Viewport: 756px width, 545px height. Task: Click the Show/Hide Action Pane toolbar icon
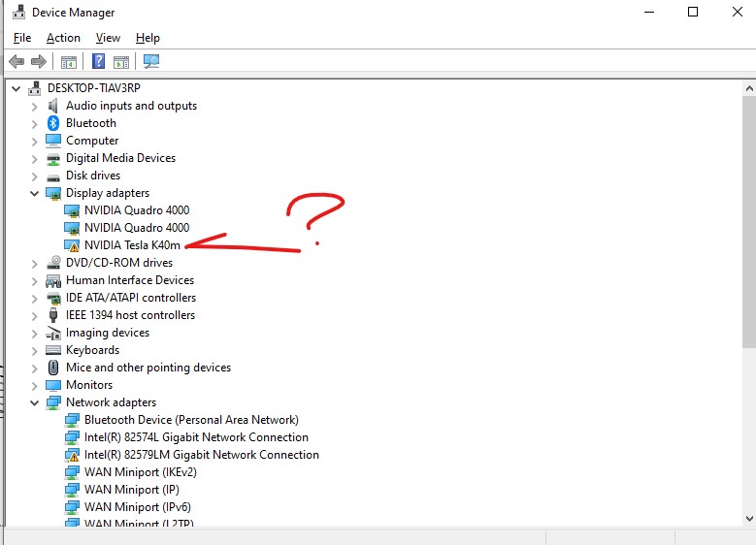[121, 62]
